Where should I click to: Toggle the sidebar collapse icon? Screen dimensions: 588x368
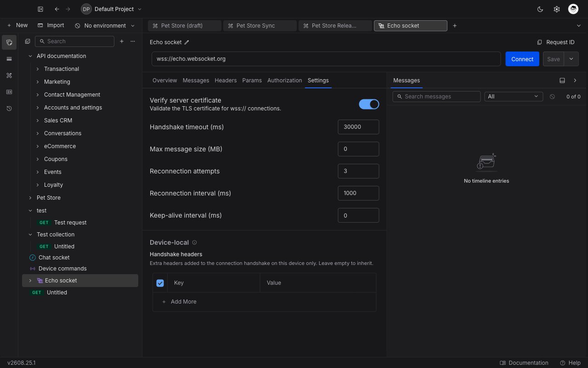click(x=40, y=9)
